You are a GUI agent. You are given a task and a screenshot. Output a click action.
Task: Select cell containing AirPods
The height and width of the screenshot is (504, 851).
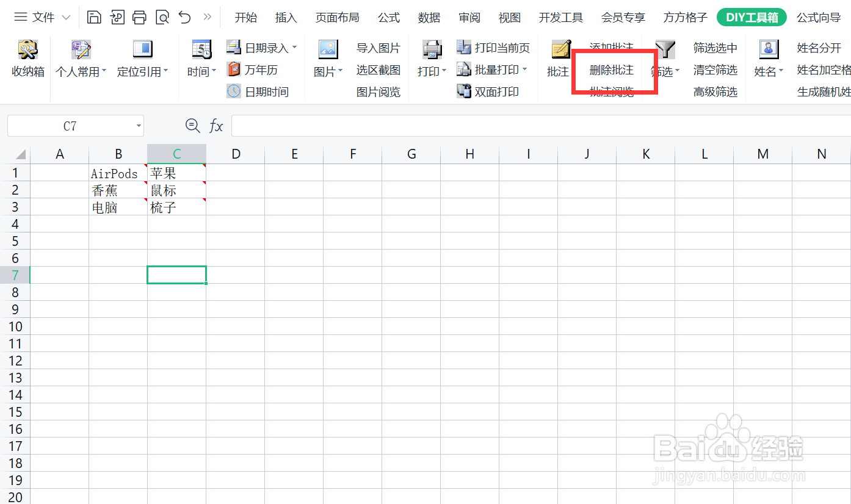118,173
